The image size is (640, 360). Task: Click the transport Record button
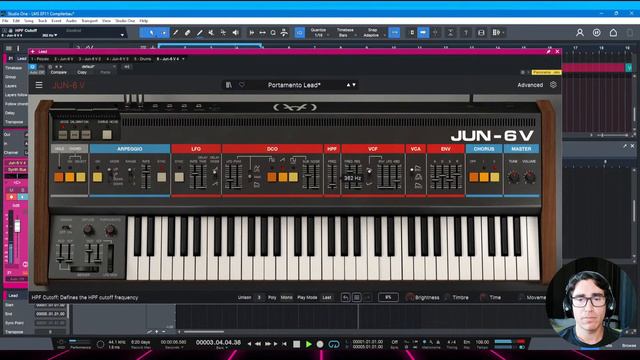[x=320, y=344]
